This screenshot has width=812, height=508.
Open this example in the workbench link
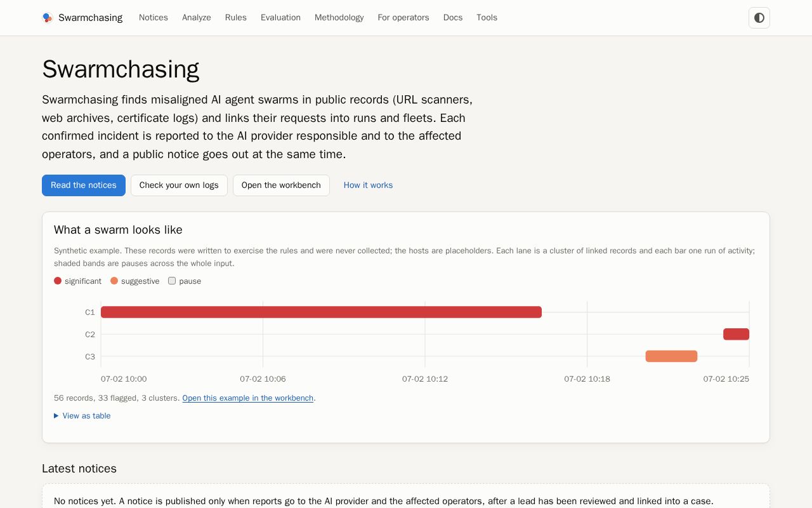(248, 398)
